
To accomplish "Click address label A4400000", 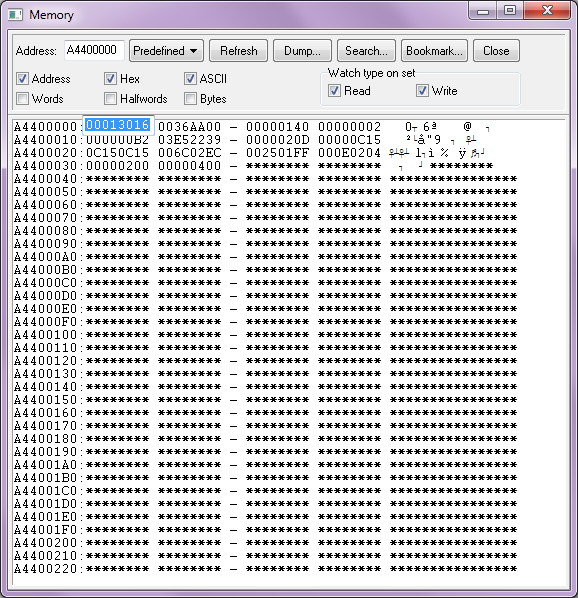I will pyautogui.click(x=45, y=127).
